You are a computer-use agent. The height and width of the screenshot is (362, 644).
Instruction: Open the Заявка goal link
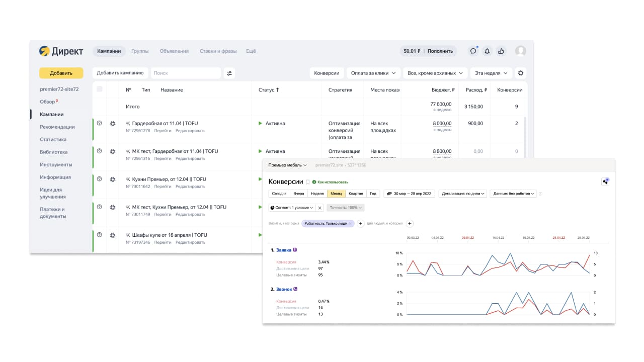(x=284, y=250)
